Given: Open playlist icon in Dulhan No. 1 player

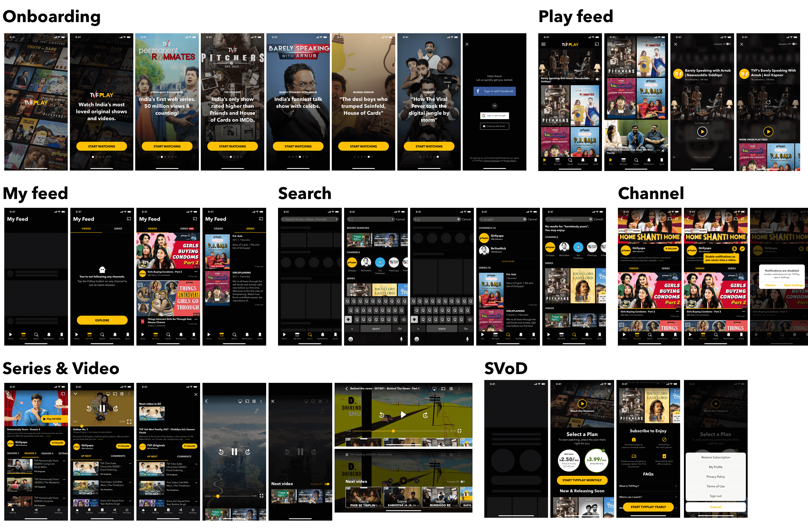Looking at the screenshot, I should click(121, 394).
